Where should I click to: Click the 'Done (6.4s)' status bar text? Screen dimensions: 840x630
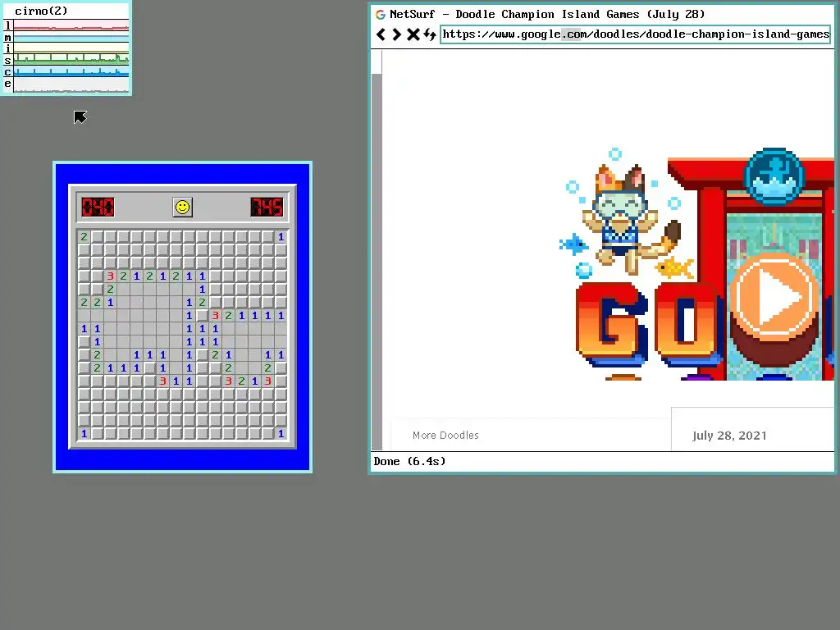(409, 461)
